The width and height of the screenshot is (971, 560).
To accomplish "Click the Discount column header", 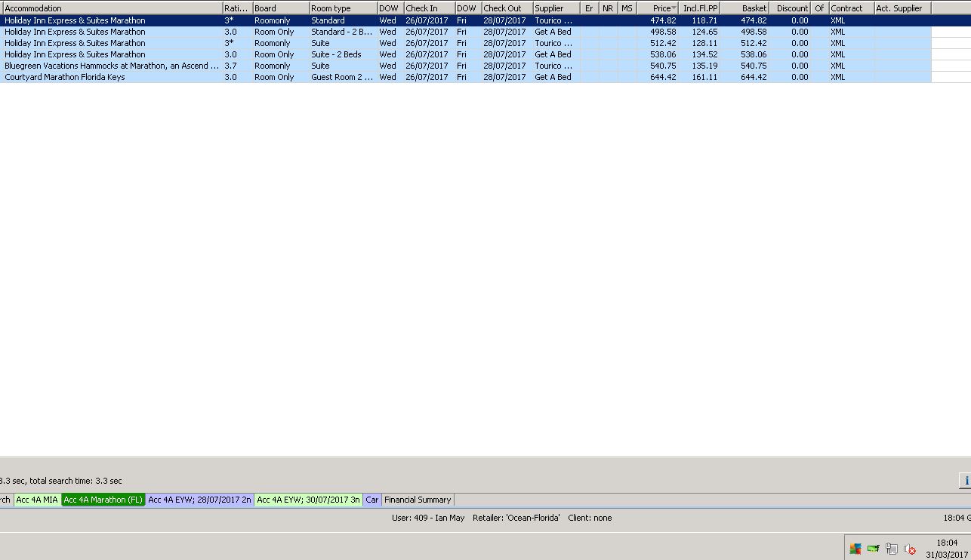I will 791,8.
